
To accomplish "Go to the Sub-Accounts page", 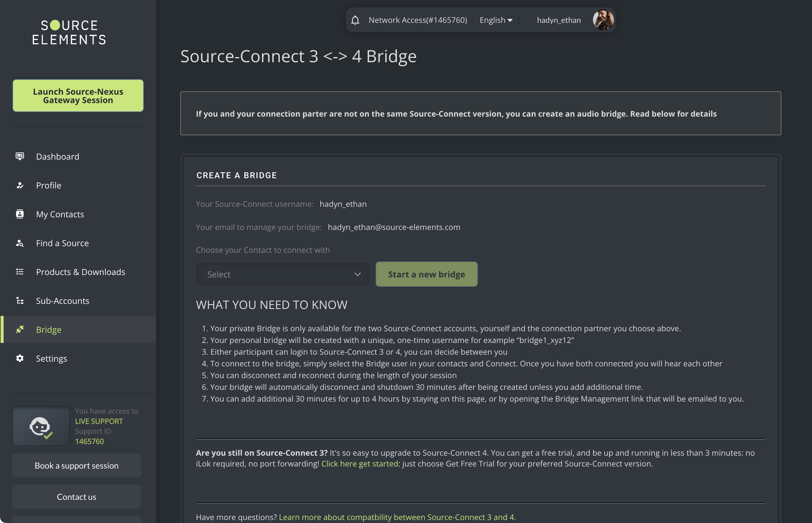I will (x=63, y=301).
